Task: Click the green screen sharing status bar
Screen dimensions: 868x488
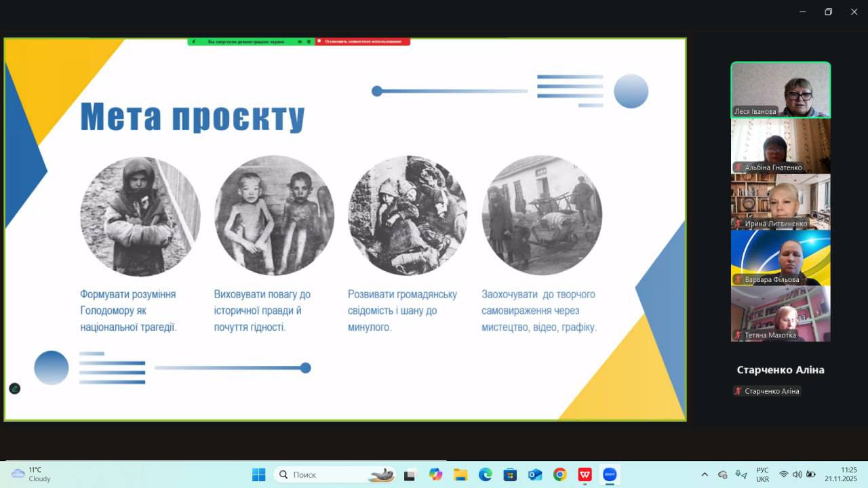Action: (x=245, y=41)
